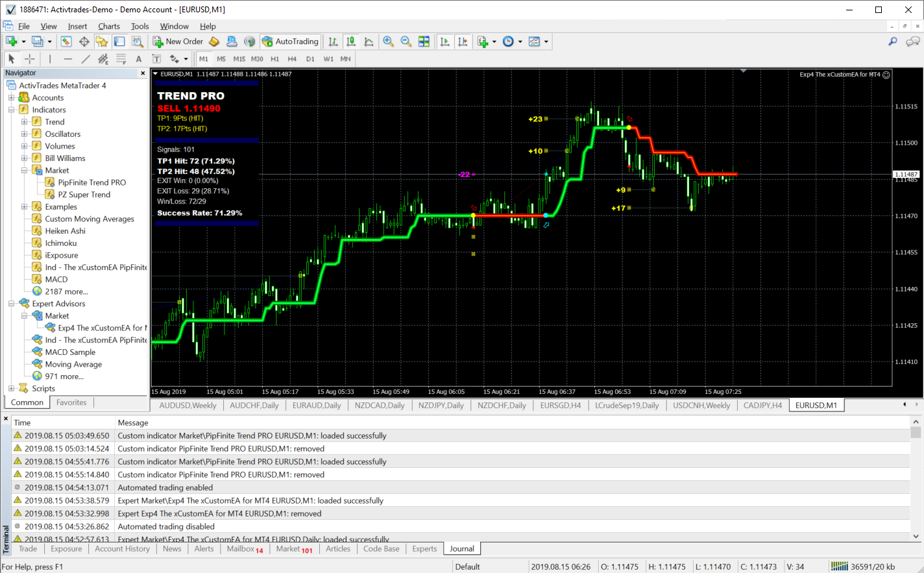Click the search magnifier icon
The width and height of the screenshot is (924, 573).
893,42
